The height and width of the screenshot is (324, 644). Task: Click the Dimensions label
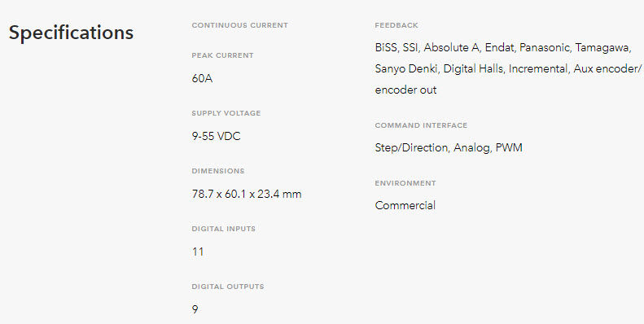218,171
